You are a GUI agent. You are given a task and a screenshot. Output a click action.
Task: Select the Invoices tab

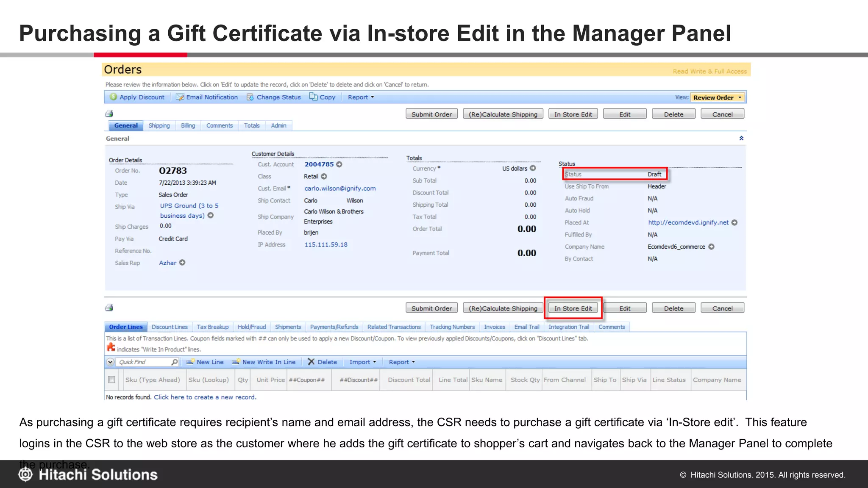[495, 327]
